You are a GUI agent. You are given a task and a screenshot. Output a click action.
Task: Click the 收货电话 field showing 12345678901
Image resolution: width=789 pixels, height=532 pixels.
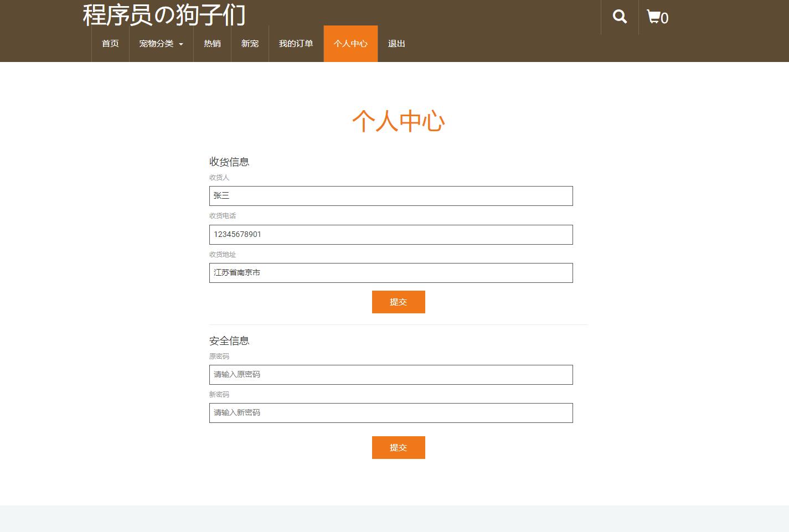pos(391,234)
